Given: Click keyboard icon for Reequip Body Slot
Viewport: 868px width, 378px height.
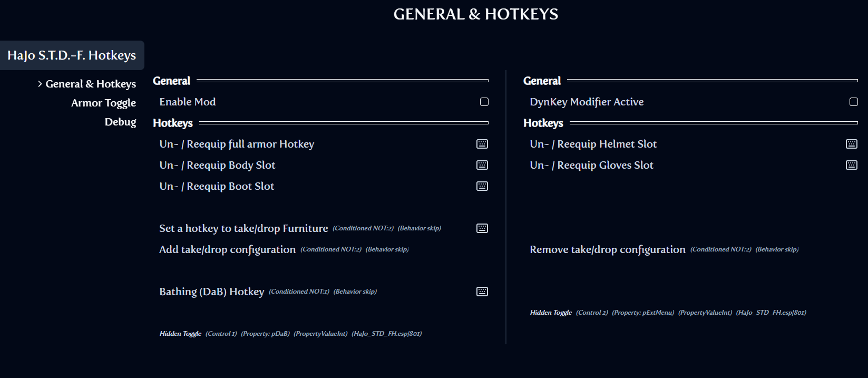Looking at the screenshot, I should tap(482, 165).
